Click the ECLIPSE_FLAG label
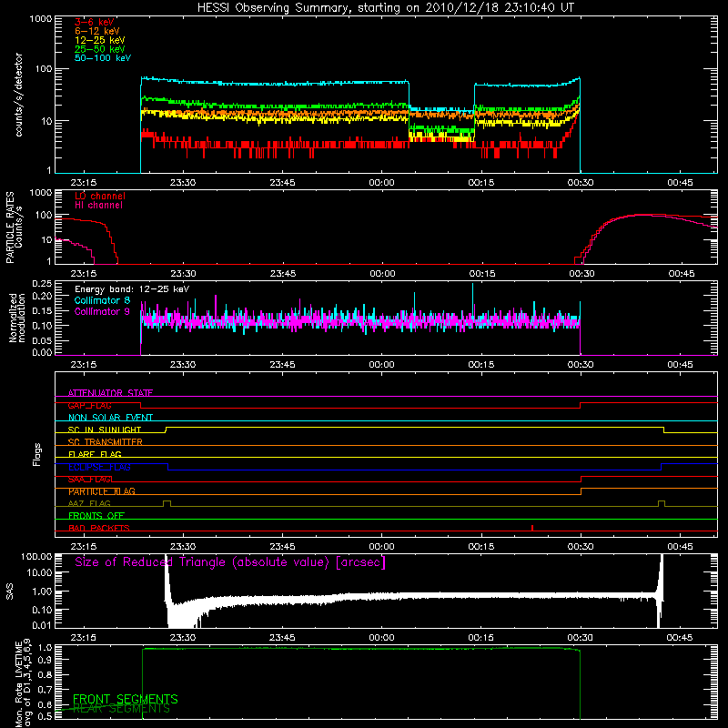728x728 pixels. [x=99, y=467]
